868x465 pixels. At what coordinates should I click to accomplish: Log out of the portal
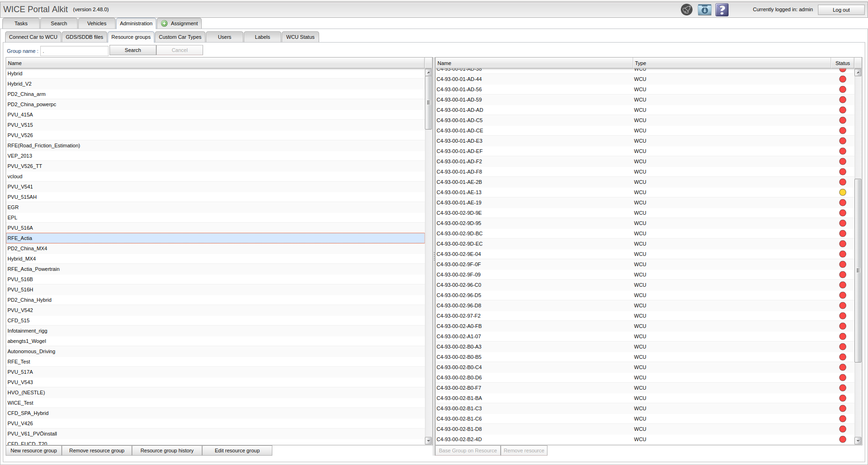click(x=840, y=10)
